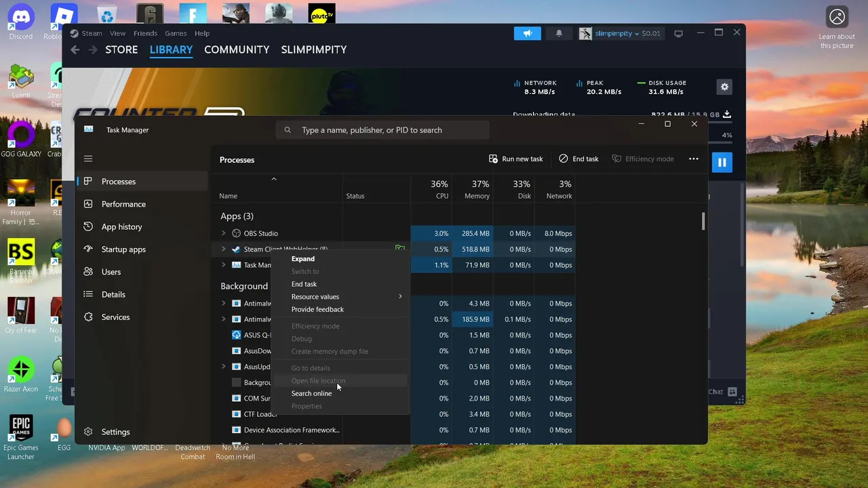Pause the Steam download

point(722,163)
